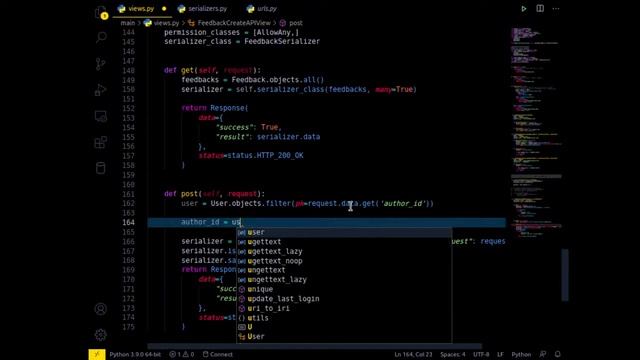Open Remote Explorer view in activity bar
This screenshot has width=640, height=360.
point(101,116)
